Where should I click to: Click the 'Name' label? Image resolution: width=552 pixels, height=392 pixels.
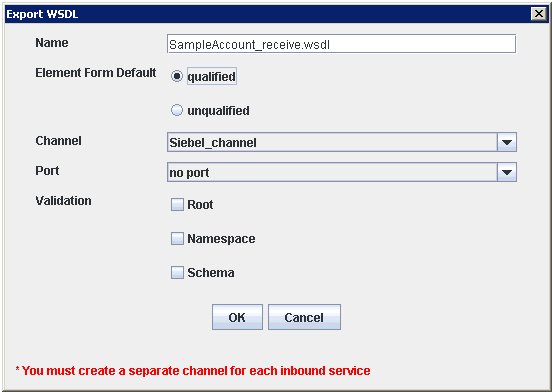52,43
